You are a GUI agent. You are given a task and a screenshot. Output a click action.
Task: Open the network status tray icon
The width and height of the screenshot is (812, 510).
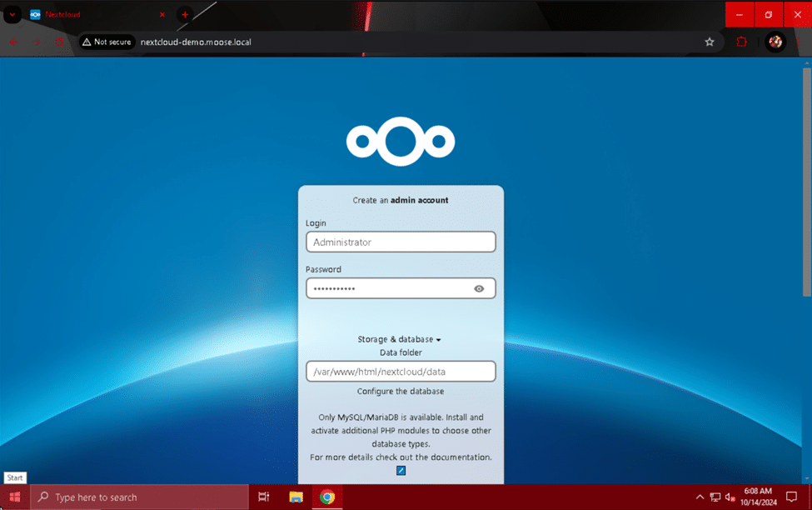pyautogui.click(x=715, y=497)
